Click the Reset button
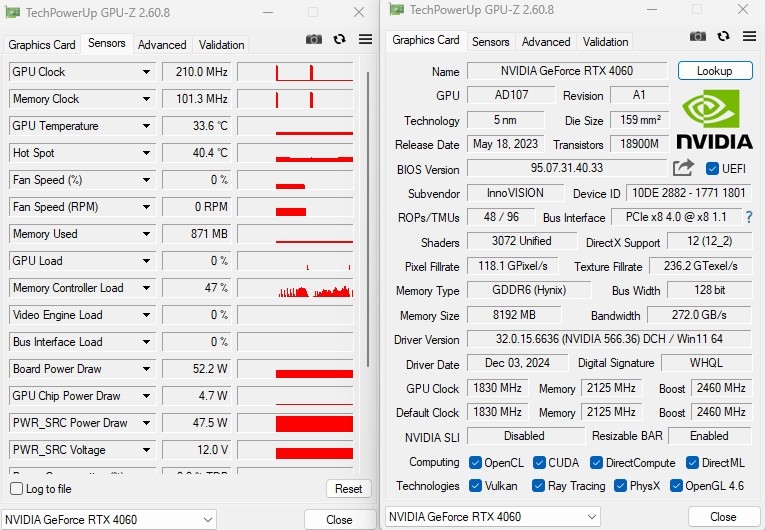Viewport: 765px width, 530px height. [348, 489]
